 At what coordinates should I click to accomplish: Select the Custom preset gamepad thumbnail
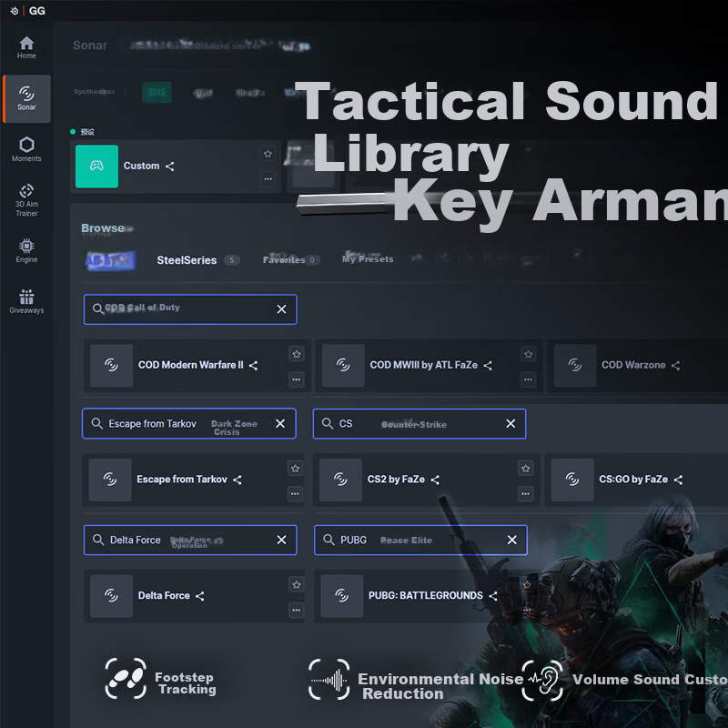pos(96,167)
